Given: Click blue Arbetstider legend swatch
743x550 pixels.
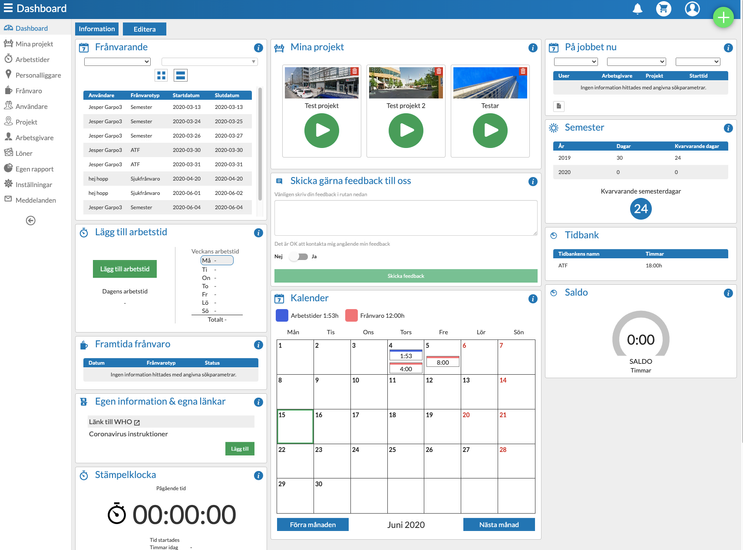Looking at the screenshot, I should pyautogui.click(x=282, y=316).
